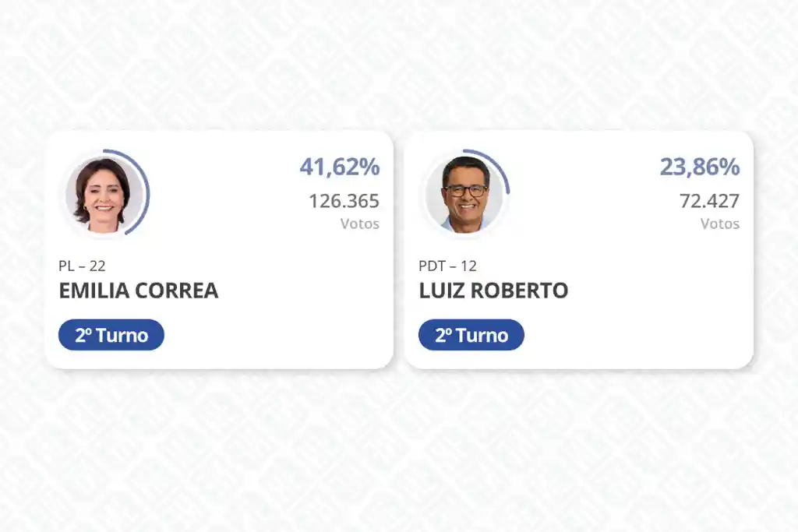Click the Votos label under 126.365
Viewport: 798px width, 532px height.
[x=360, y=224]
